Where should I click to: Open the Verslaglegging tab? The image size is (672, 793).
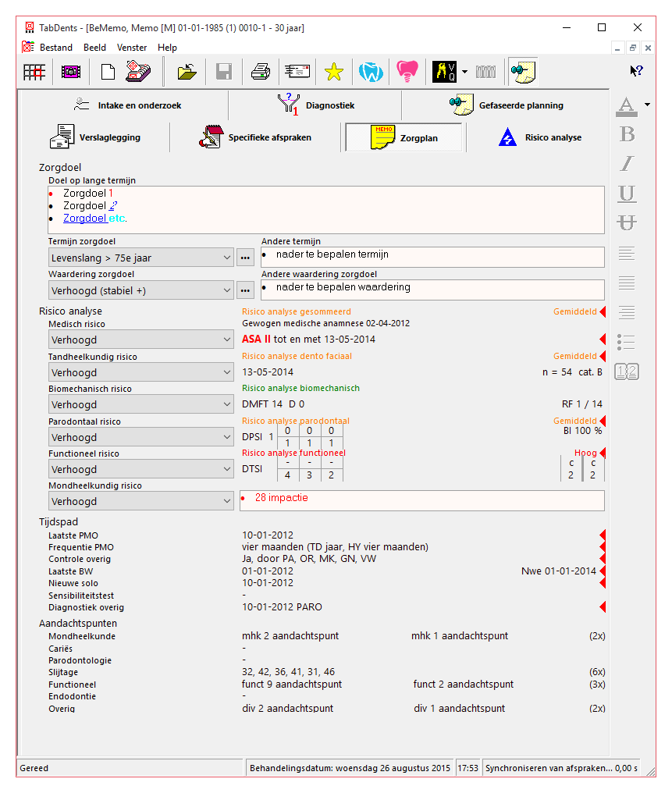(95, 137)
